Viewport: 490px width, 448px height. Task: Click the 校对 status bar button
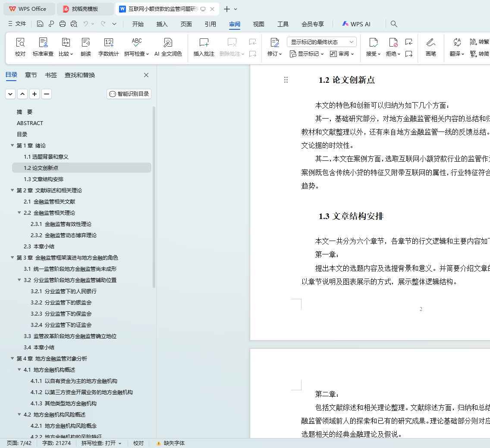(138, 443)
